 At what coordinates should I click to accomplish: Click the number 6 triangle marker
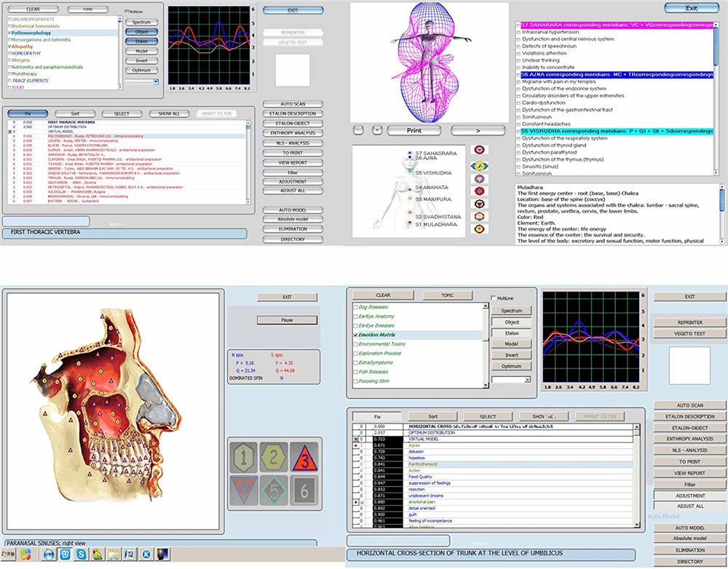tap(304, 492)
